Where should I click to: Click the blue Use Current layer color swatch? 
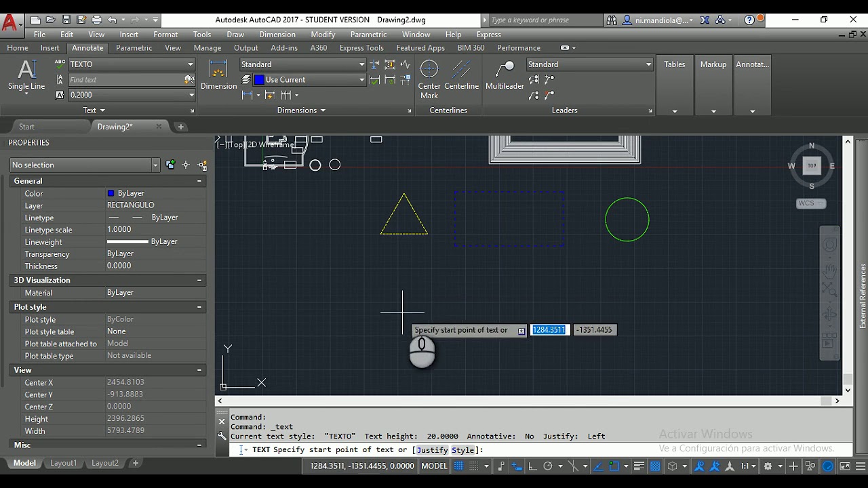(x=259, y=79)
